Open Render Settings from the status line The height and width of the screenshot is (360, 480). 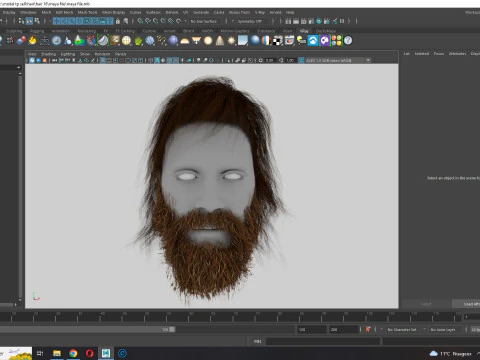click(x=311, y=21)
